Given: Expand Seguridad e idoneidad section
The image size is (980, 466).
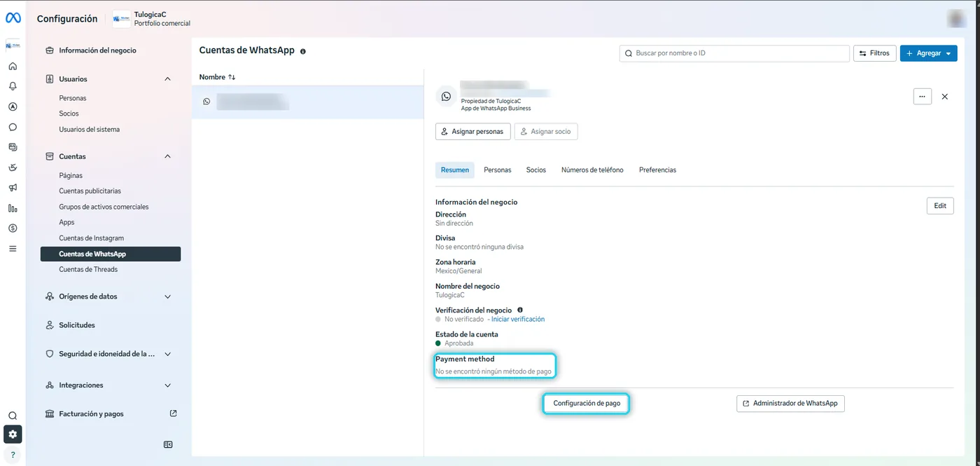Looking at the screenshot, I should tap(167, 354).
